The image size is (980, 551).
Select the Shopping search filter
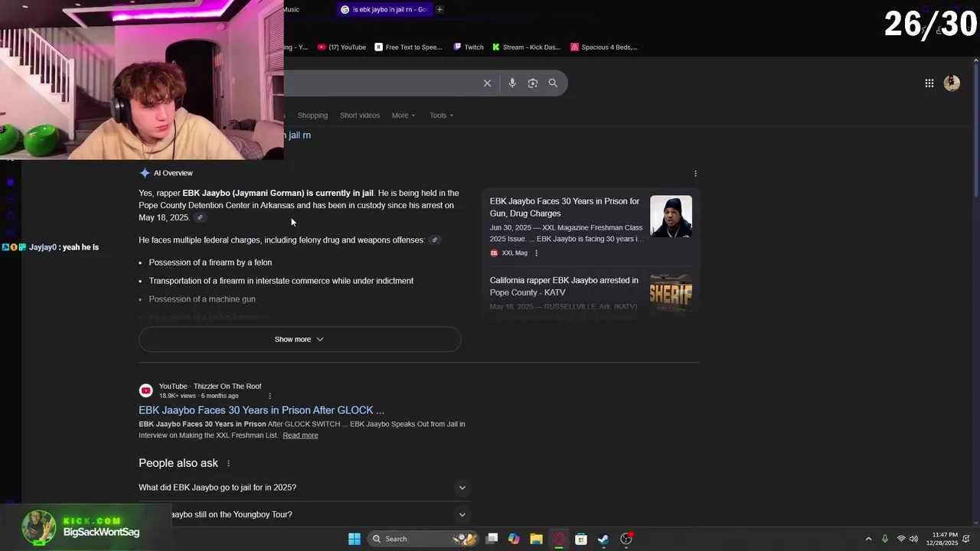[312, 116]
